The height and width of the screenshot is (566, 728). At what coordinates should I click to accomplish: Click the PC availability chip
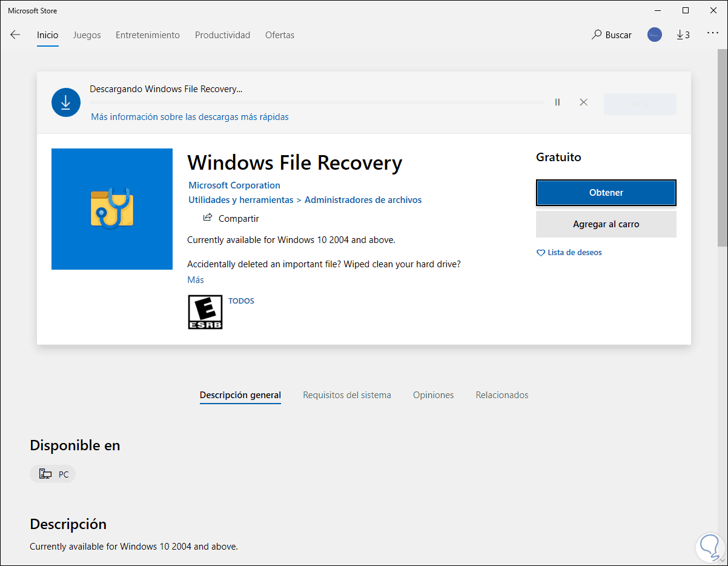[53, 474]
